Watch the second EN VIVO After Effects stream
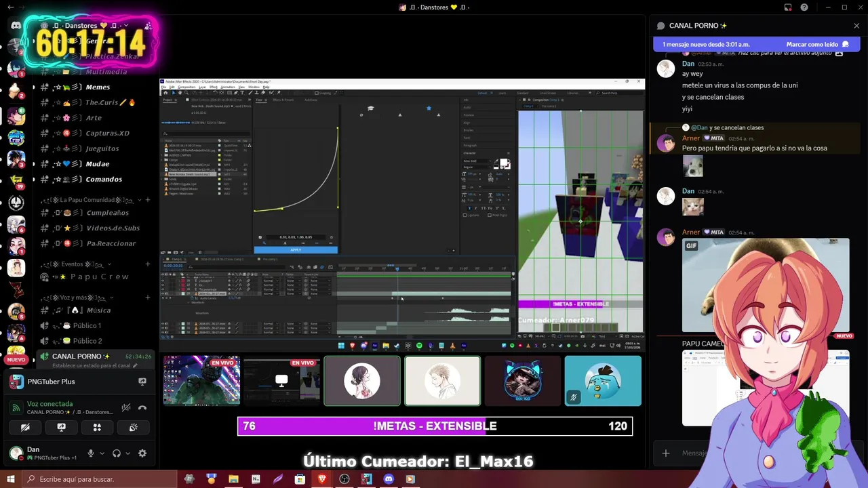868x488 pixels. pyautogui.click(x=281, y=380)
